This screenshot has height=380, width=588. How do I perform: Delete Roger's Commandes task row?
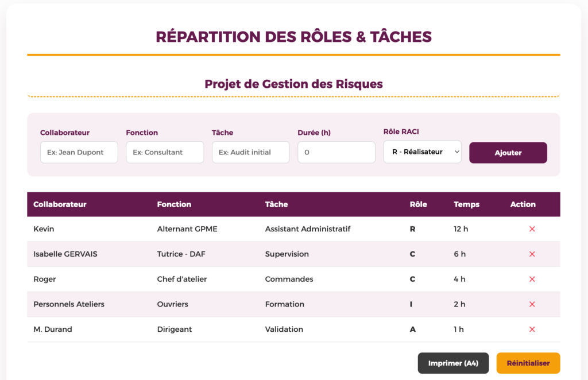pos(532,280)
